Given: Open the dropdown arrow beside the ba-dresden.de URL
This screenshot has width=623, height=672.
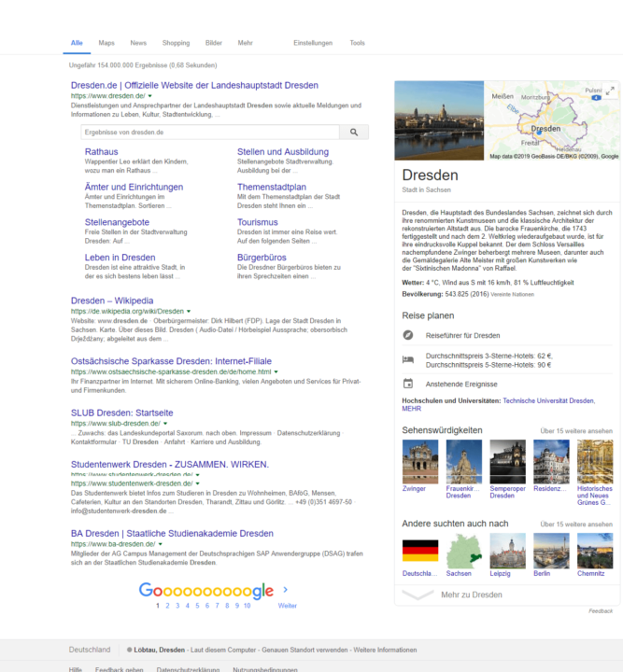Looking at the screenshot, I should click(x=161, y=544).
